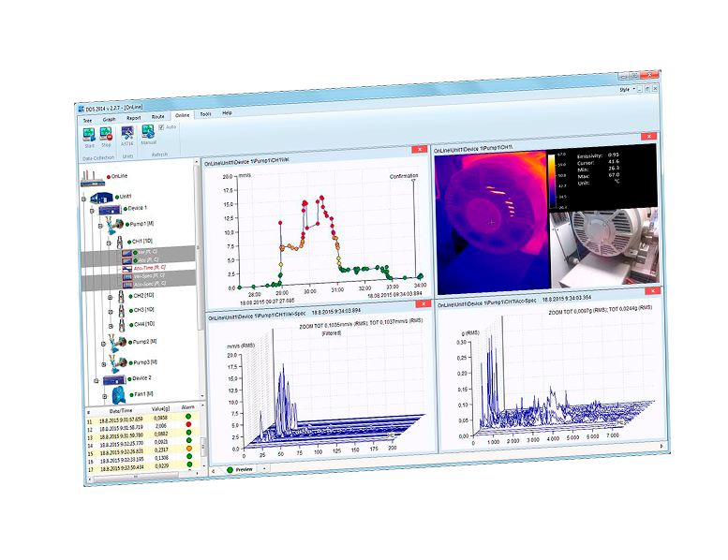
Task: Close the Acc-Spec chart window
Action: 653,291
